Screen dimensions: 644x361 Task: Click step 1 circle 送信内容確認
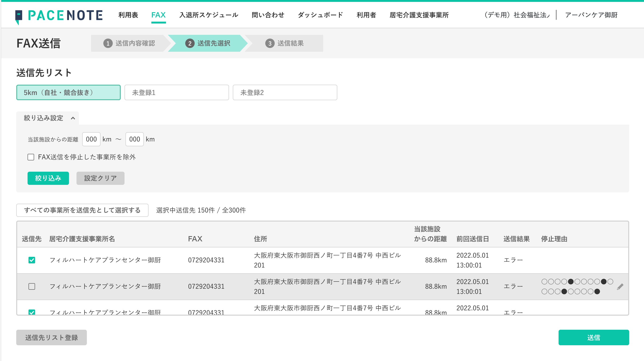pos(108,43)
